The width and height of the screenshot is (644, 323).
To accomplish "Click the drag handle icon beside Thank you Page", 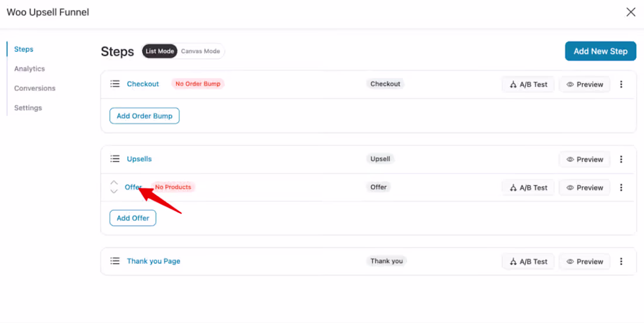I will pyautogui.click(x=115, y=261).
